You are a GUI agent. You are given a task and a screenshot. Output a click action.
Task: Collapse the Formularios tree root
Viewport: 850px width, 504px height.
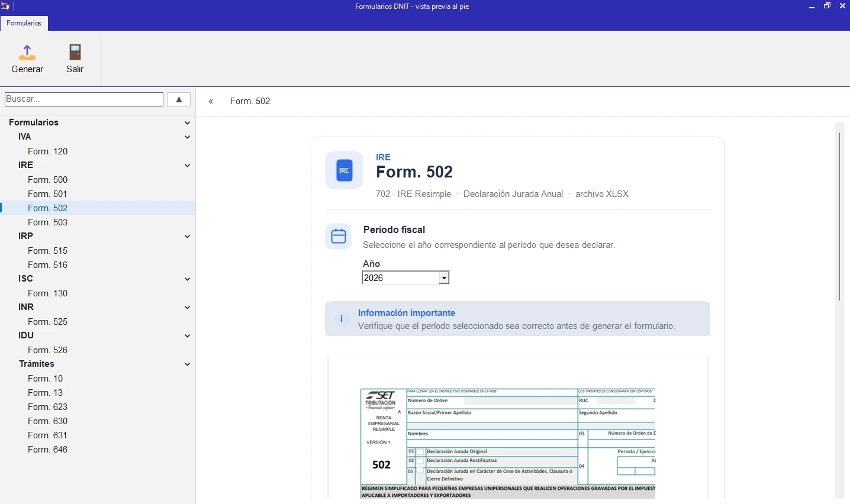187,123
